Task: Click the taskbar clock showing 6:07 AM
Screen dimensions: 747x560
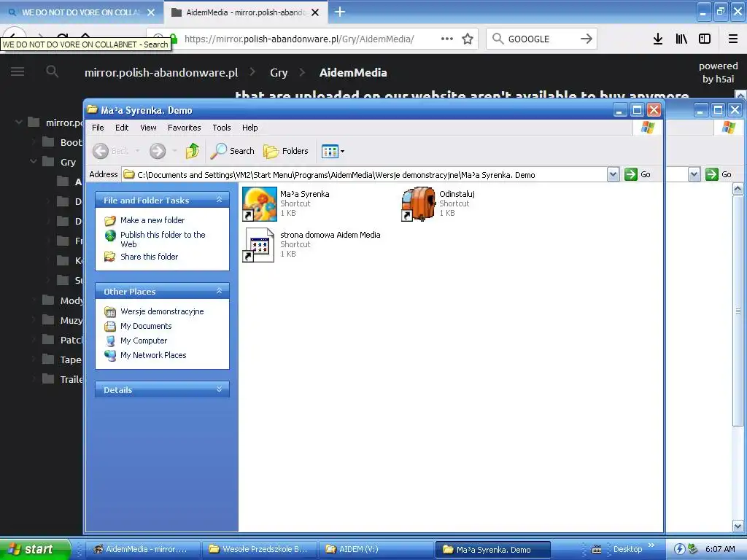Action: coord(720,549)
